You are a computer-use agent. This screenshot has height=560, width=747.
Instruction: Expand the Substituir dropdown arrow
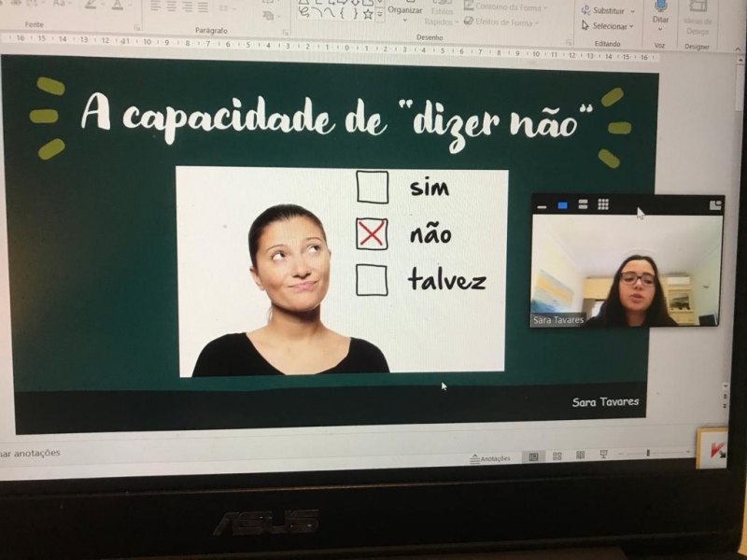point(633,11)
